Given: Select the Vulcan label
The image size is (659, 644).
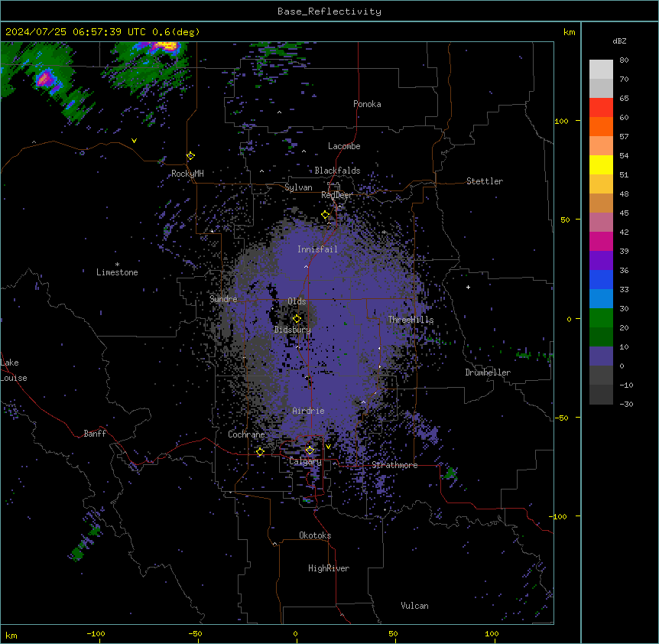Looking at the screenshot, I should (415, 606).
